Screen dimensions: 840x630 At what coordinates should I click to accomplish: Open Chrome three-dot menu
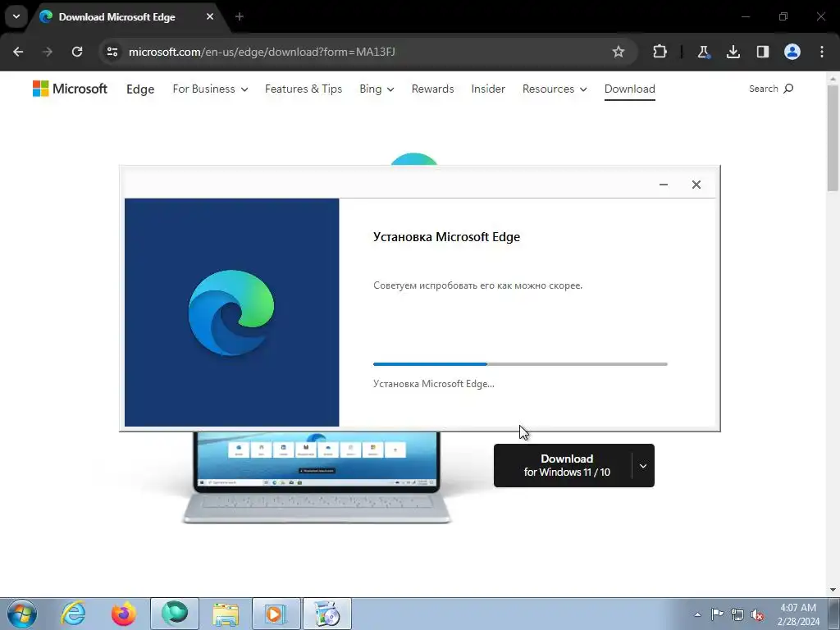click(822, 52)
